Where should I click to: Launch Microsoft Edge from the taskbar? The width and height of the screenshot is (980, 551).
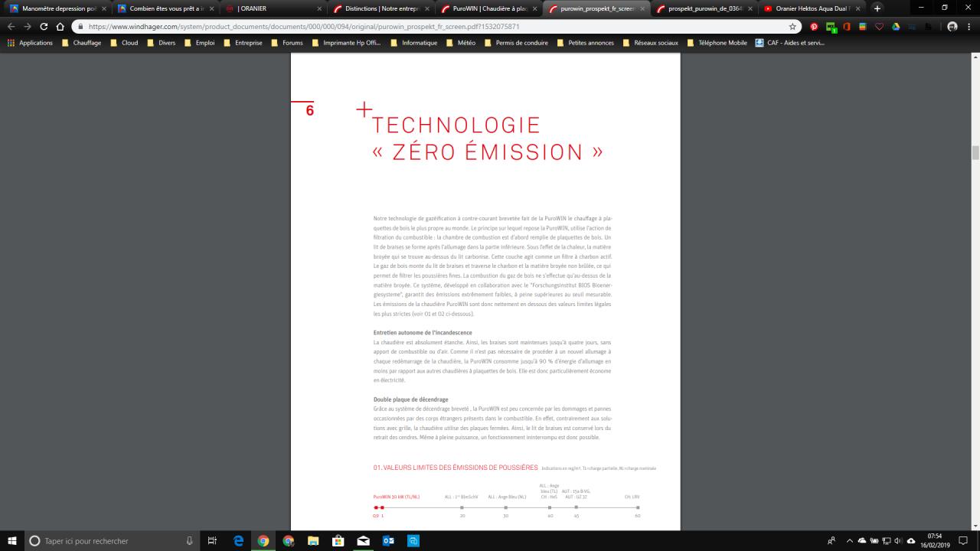pos(239,540)
